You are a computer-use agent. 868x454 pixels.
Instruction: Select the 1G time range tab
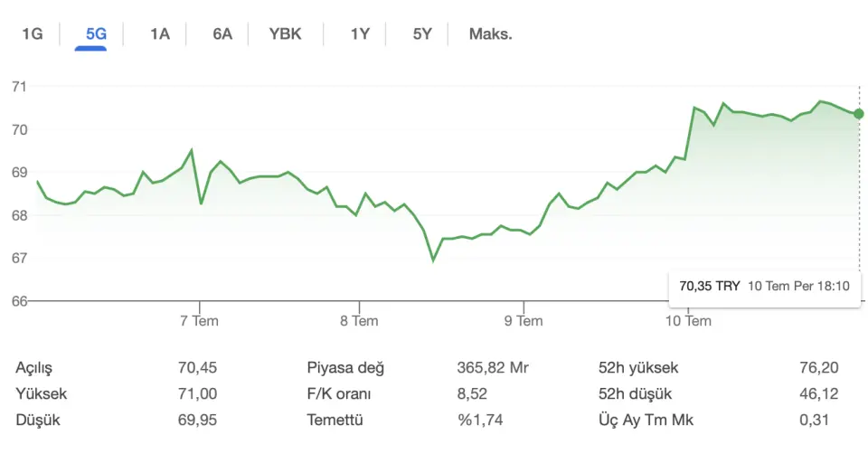(x=33, y=34)
